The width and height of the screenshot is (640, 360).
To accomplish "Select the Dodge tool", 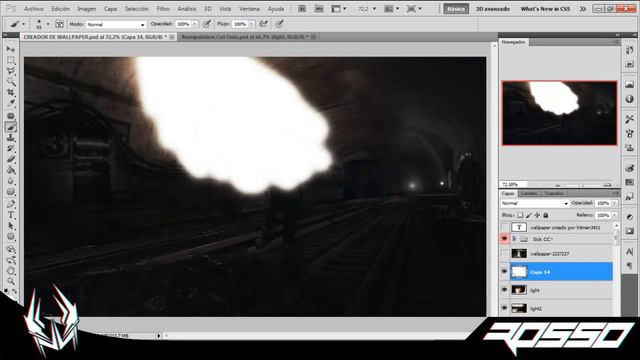I will click(11, 192).
